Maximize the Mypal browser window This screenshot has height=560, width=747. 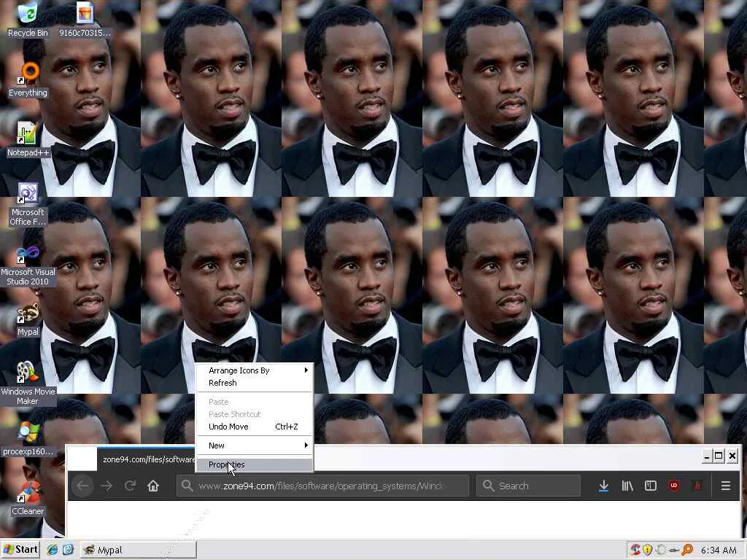pyautogui.click(x=719, y=456)
